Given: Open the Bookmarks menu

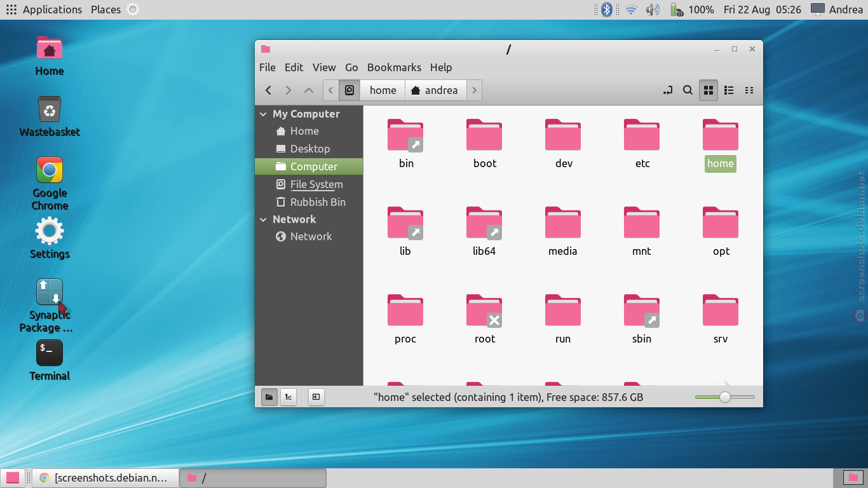Looking at the screenshot, I should (394, 67).
